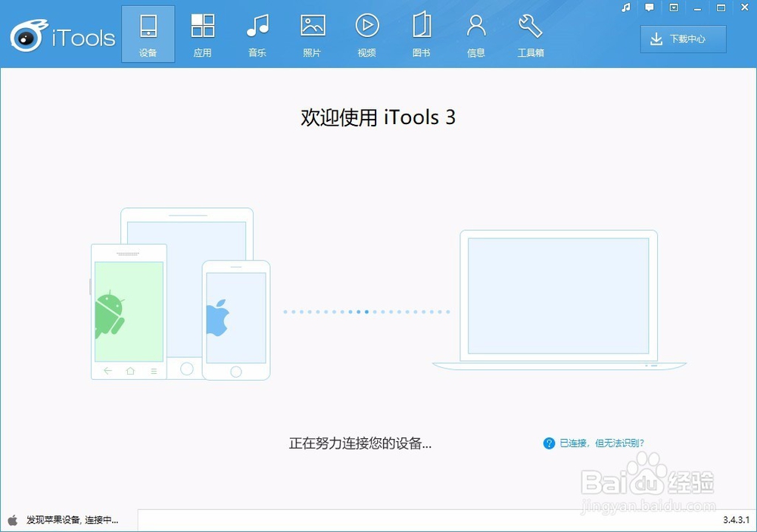
Task: Open the 视频 (Video) tab
Action: click(367, 34)
